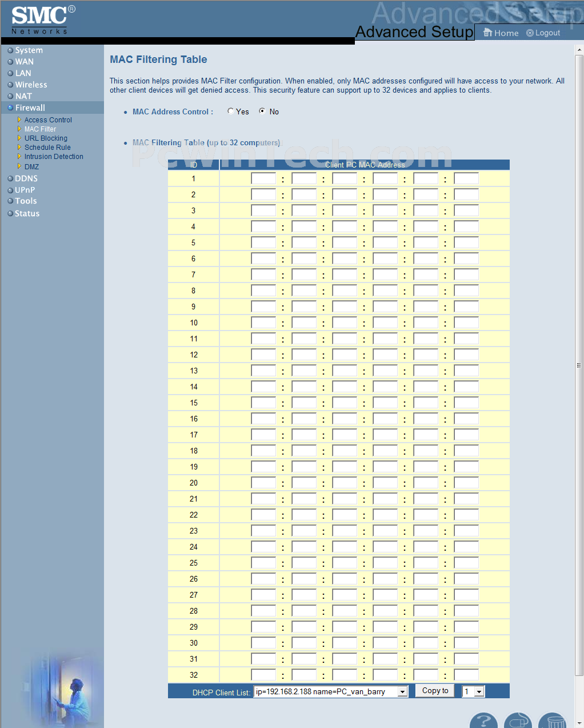Open the Wireless menu
Viewport: 584px width, 728px height.
click(x=31, y=85)
